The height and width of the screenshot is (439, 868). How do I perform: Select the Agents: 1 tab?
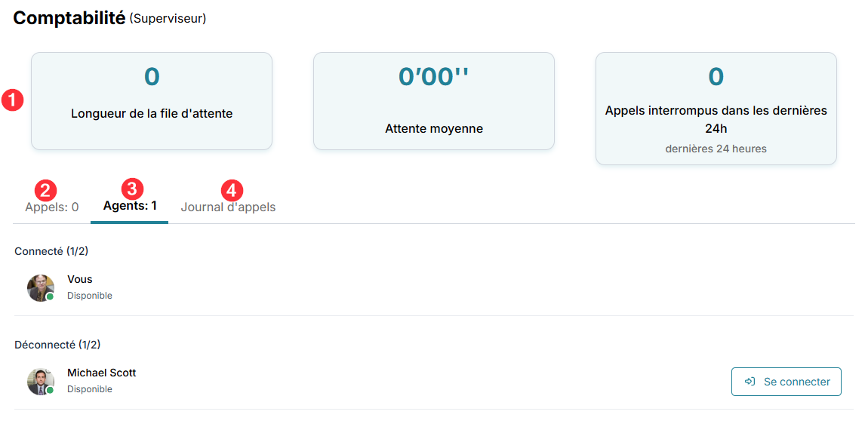click(130, 206)
